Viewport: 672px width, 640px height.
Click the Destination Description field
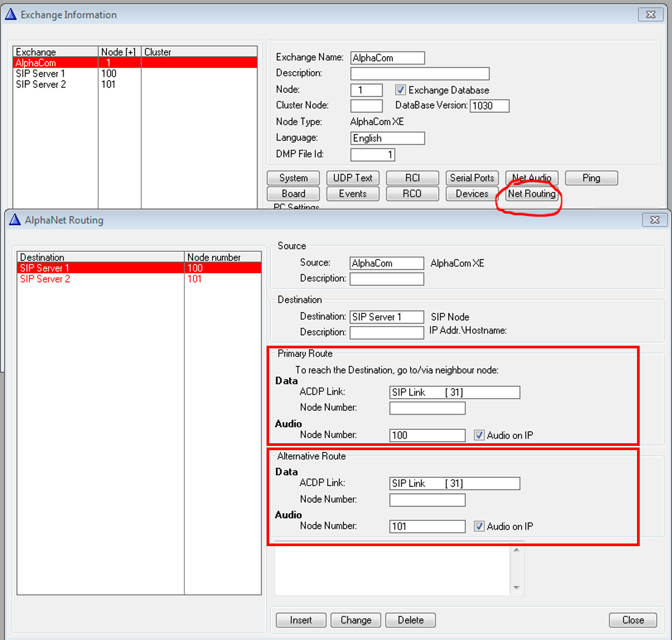[387, 332]
